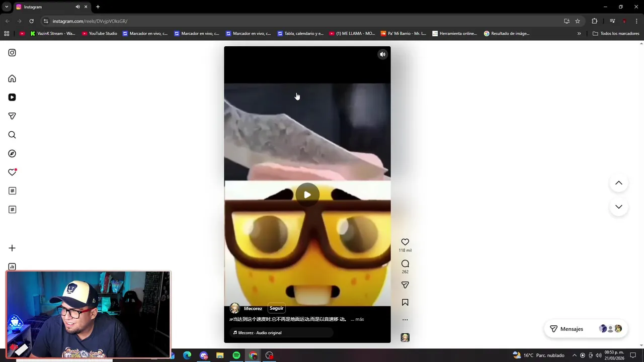Viewport: 644px width, 362px height.
Task: Toggle the reel's sound speaker icon
Action: (382, 54)
